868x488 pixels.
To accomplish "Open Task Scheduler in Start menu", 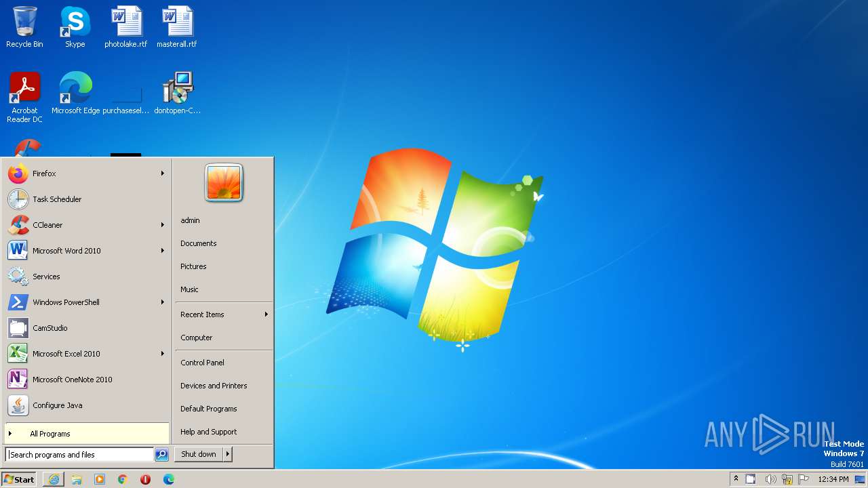I will [x=86, y=199].
